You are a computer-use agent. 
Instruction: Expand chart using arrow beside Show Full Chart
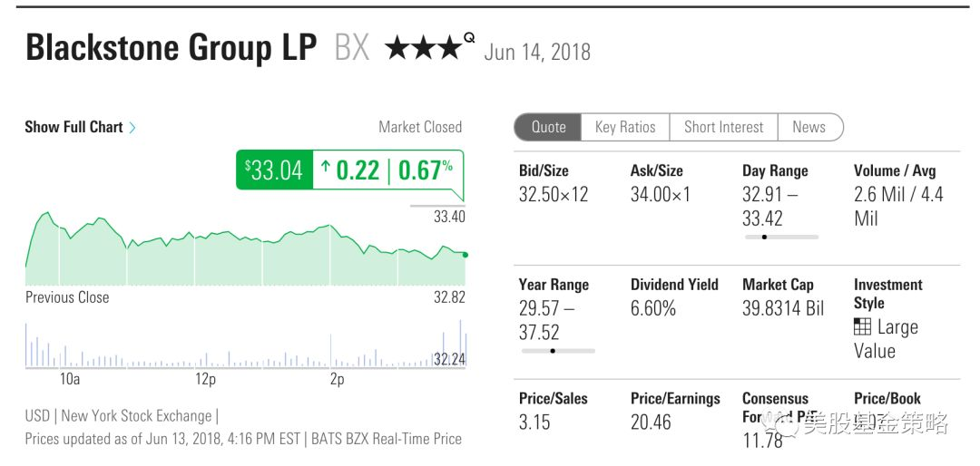tap(132, 128)
